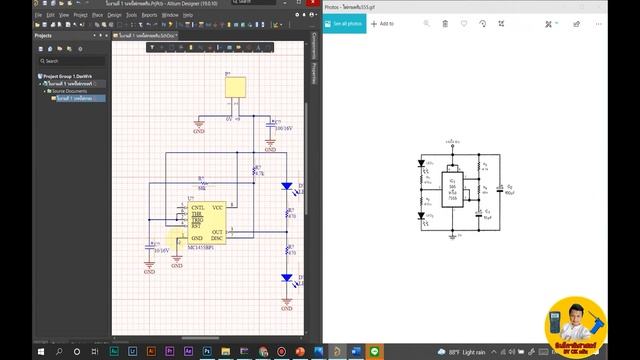Click the Altium search box in title bar
Viewport: 640px width, 360px height.
tap(253, 2)
